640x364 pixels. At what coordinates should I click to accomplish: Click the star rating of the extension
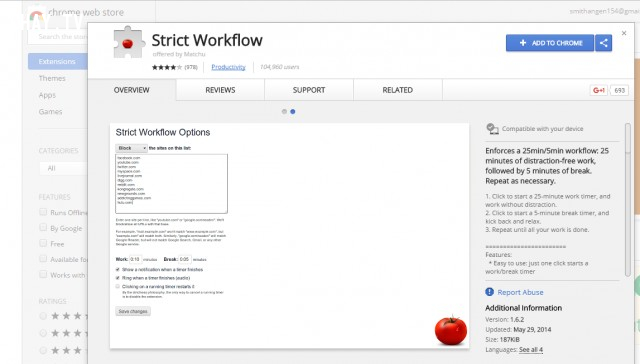(x=167, y=67)
